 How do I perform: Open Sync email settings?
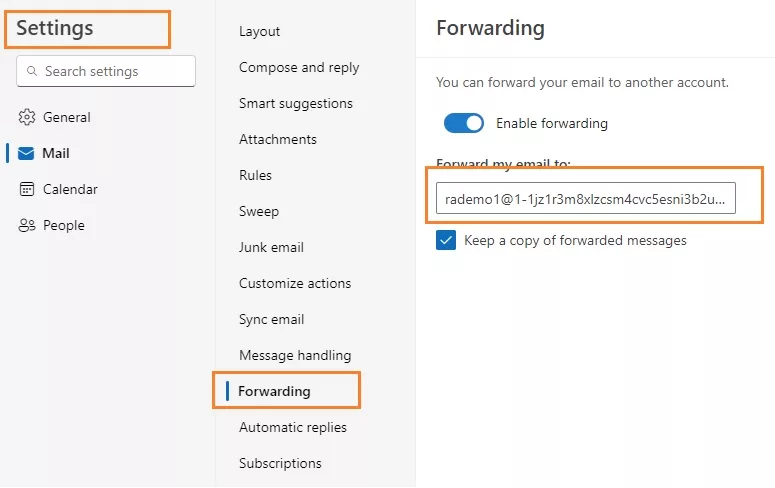(271, 319)
